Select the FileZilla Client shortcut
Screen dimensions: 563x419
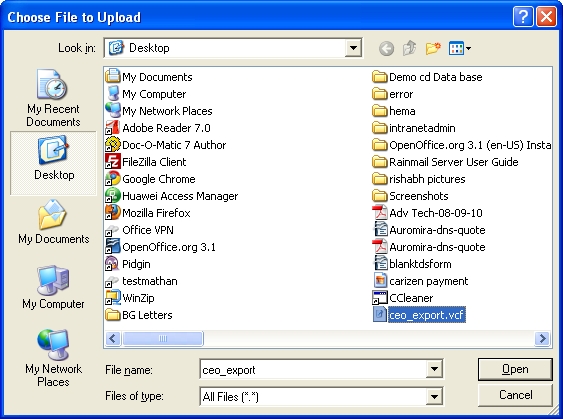point(146,162)
